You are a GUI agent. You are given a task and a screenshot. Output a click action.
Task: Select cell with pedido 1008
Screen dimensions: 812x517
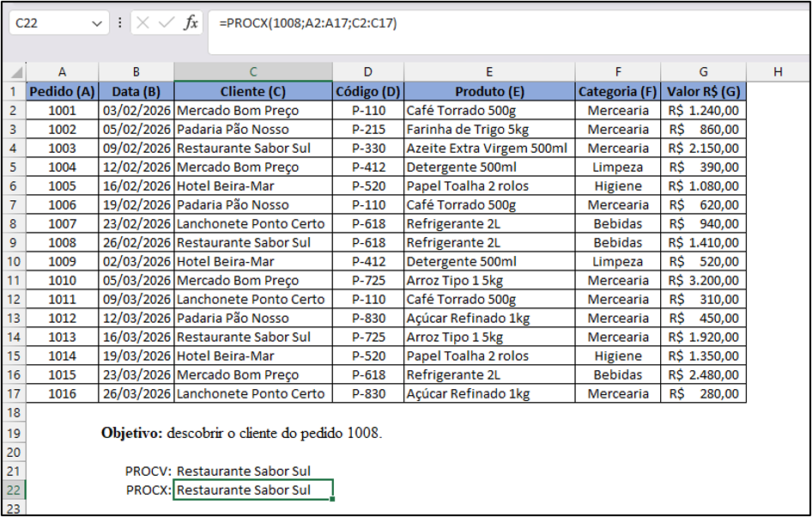click(62, 242)
